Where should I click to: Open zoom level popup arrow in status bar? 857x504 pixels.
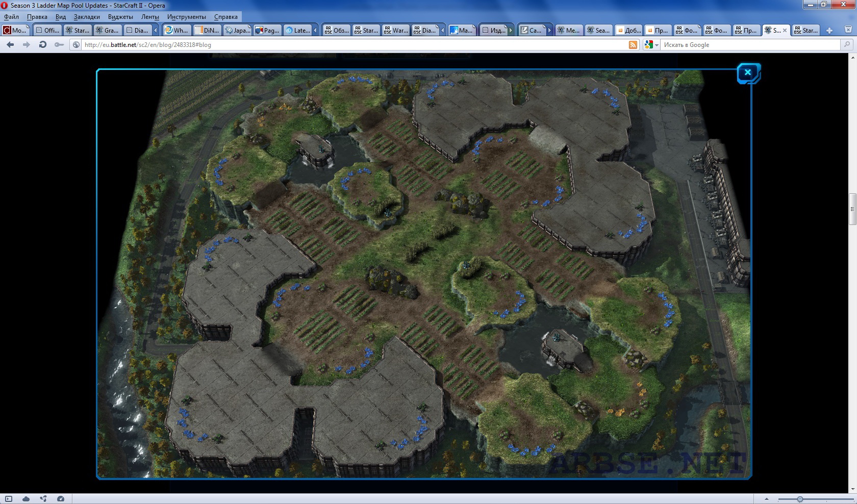click(767, 499)
